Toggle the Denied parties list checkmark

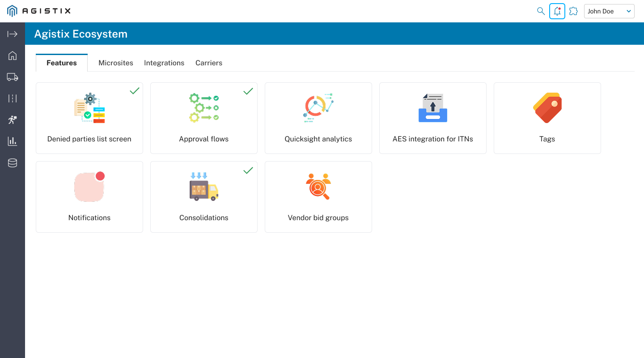coord(134,91)
